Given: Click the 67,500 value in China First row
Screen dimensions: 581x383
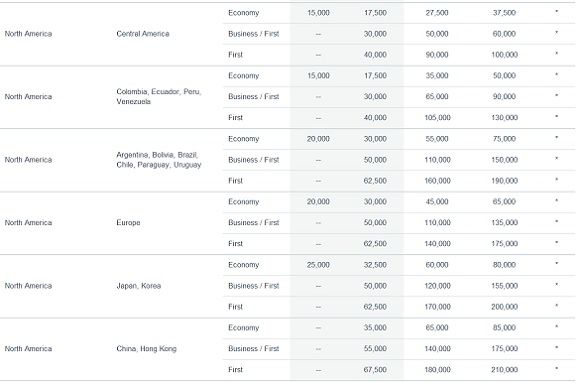Looking at the screenshot, I should tap(375, 370).
